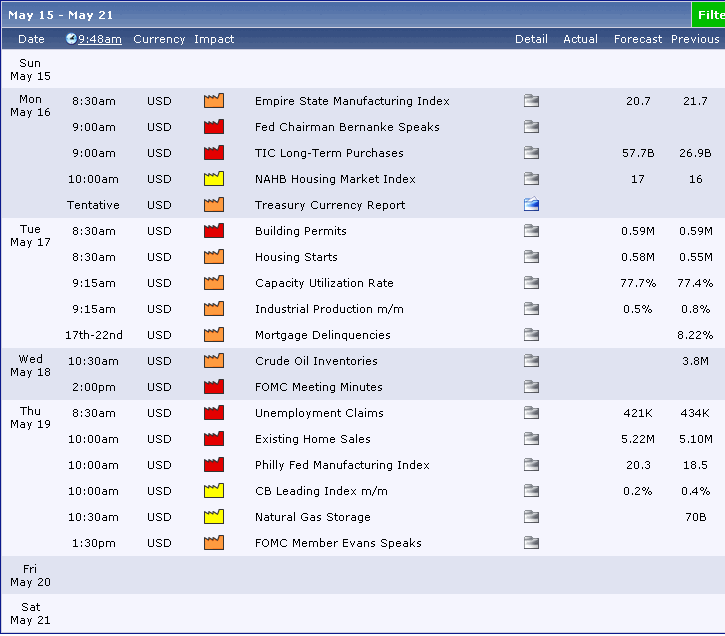The width and height of the screenshot is (725, 636).
Task: Click the Mon May 16 date cell
Action: point(31,105)
